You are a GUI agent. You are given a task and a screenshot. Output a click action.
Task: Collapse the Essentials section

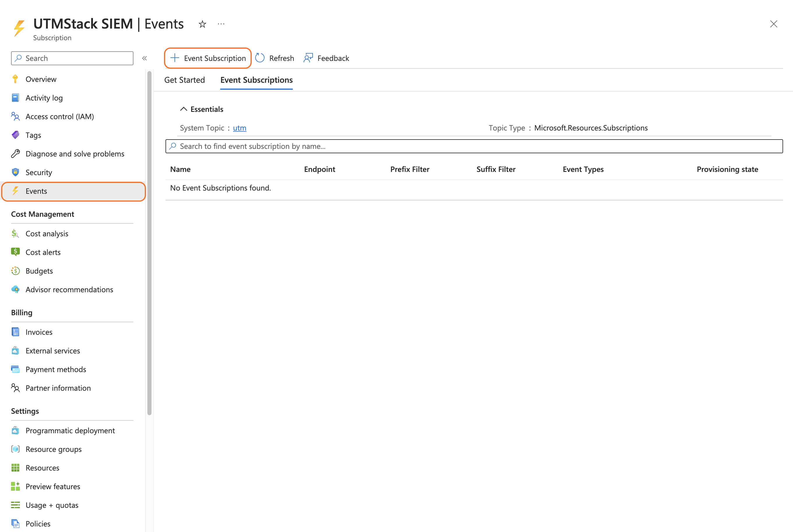tap(184, 109)
